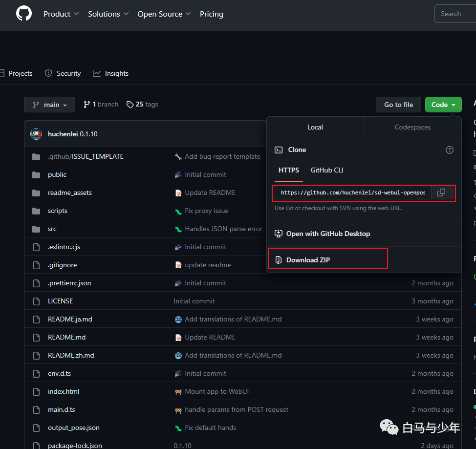Select the HTTPS clone option tab

[x=289, y=171]
